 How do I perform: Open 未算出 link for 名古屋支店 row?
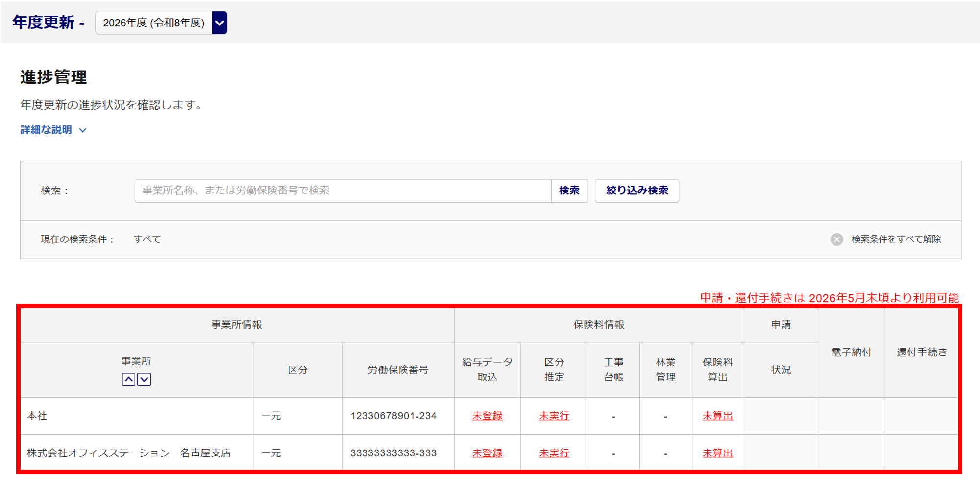tap(717, 453)
